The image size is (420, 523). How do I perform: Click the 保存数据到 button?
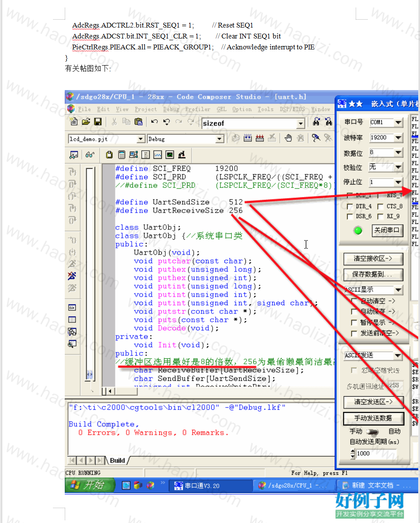(x=373, y=274)
